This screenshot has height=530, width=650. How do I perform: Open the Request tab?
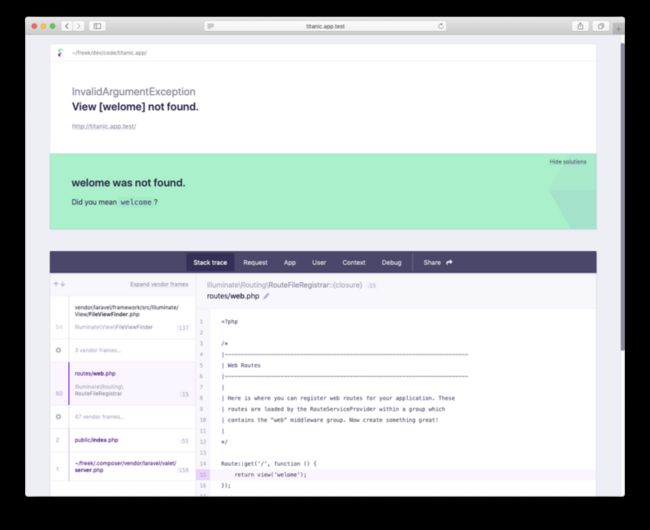(255, 262)
